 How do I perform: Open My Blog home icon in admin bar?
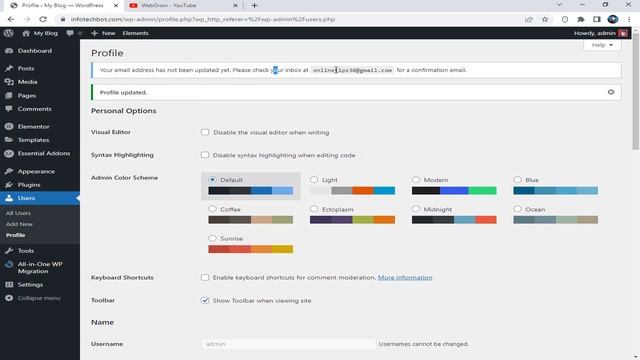[26, 33]
